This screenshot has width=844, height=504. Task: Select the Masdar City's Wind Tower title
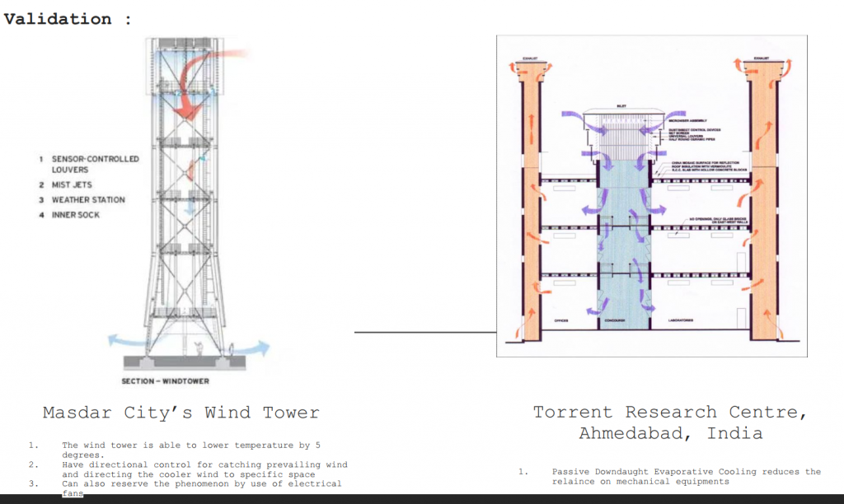(181, 412)
